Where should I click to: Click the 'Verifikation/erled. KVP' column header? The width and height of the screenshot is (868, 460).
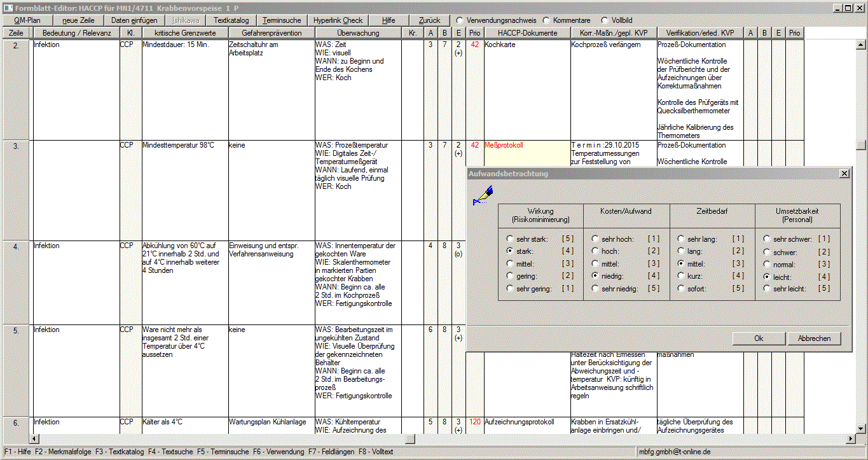[700, 33]
